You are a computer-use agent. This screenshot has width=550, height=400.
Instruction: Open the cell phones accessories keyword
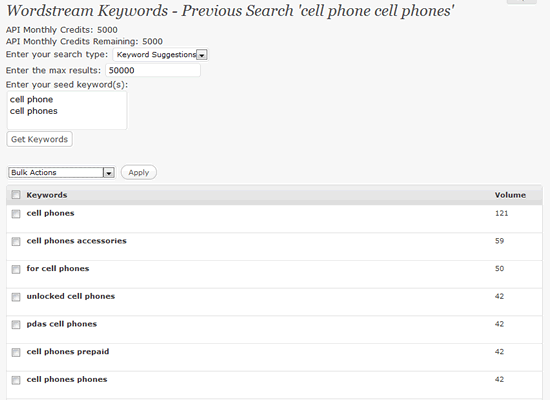coord(76,241)
